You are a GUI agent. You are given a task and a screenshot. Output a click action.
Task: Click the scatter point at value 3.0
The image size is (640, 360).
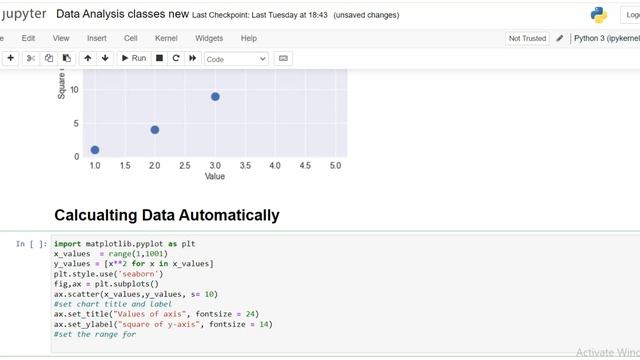pos(216,97)
